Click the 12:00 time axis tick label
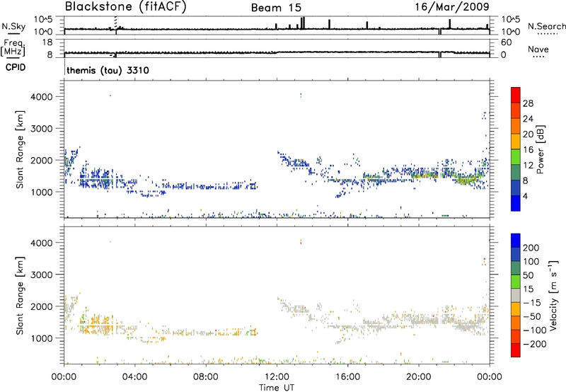Image resolution: width=566 pixels, height=392 pixels. tap(277, 377)
